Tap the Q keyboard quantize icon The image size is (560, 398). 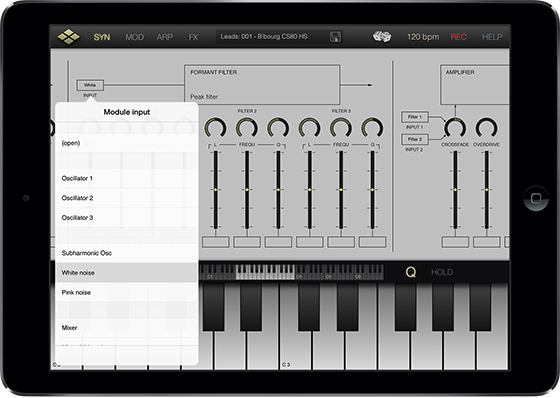[x=411, y=273]
